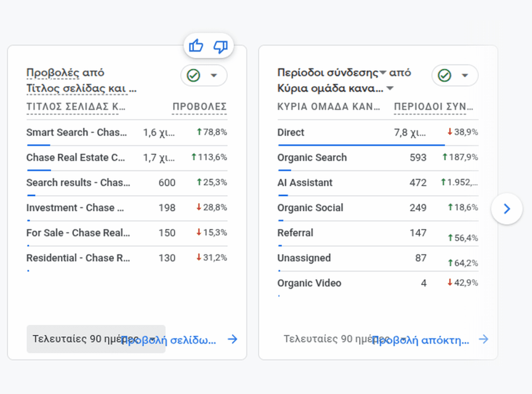Click the Προβολές metric title
Screen dimensions: 532x394
[52, 73]
